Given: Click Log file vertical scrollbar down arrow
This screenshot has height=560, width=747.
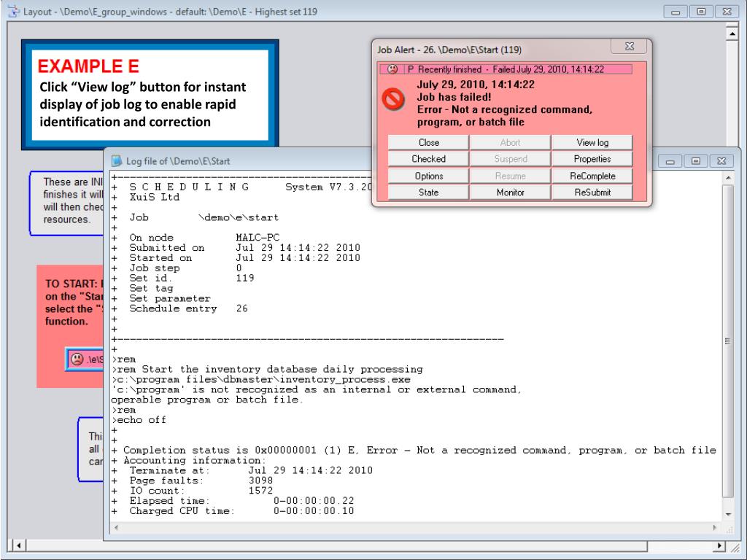Looking at the screenshot, I should 728,515.
